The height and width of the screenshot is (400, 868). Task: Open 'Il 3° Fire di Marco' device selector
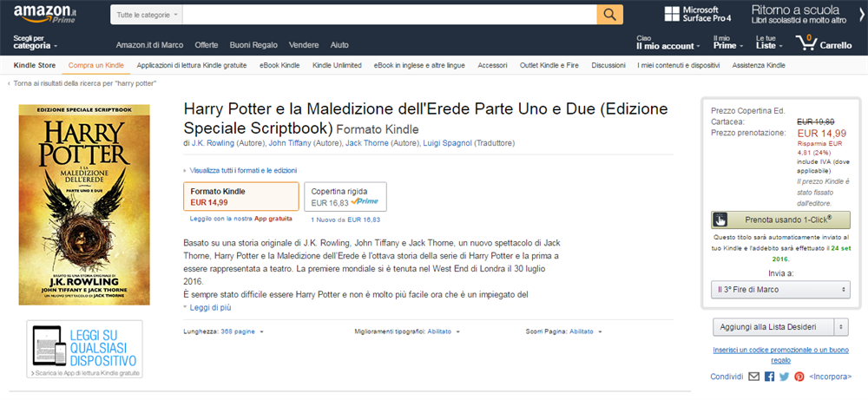click(780, 289)
